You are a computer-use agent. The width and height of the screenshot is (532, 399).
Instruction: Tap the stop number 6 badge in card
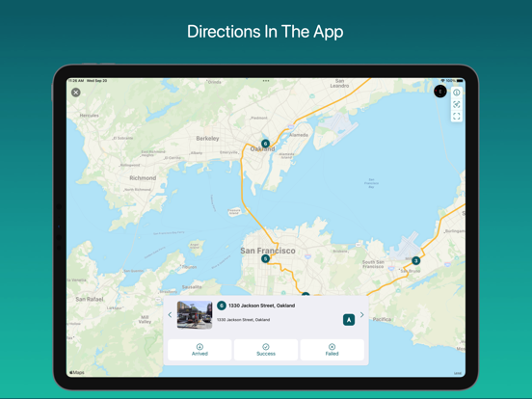(x=222, y=306)
